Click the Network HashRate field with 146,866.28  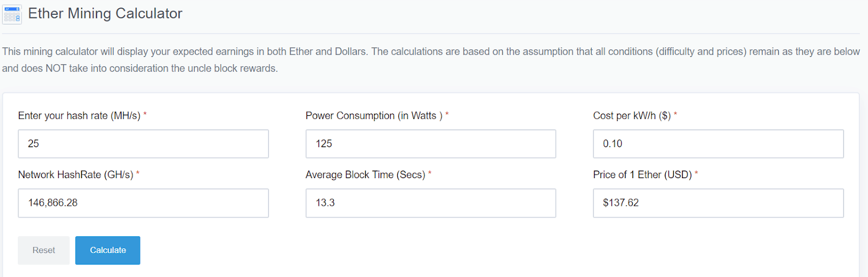(143, 203)
